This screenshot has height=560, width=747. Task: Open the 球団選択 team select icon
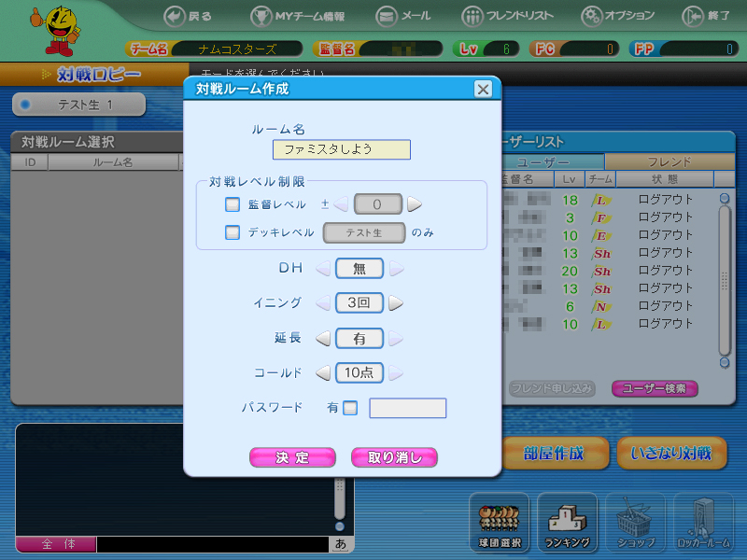click(499, 521)
